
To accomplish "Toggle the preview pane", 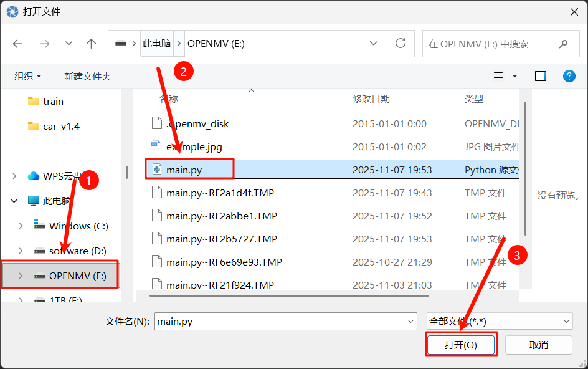I will coord(541,76).
